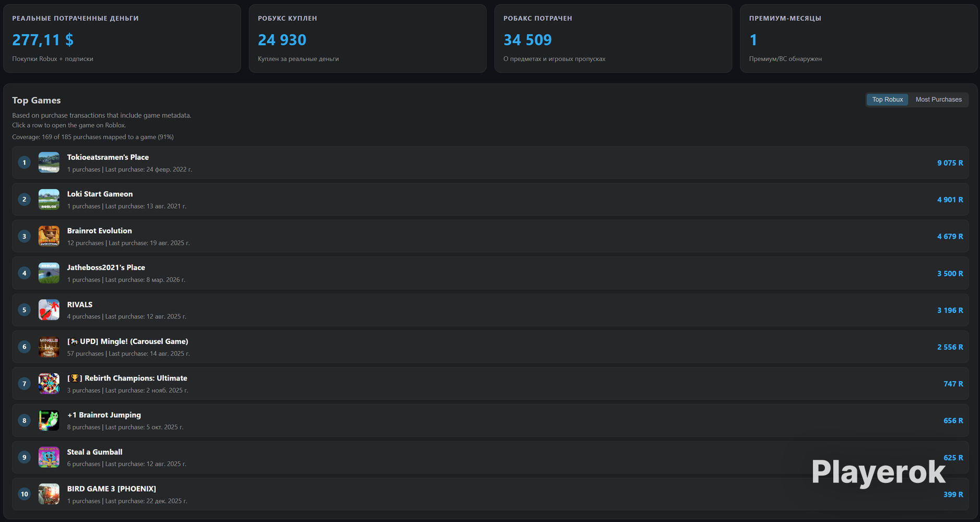
Task: Click the Loki Start Gameon game icon
Action: [49, 199]
